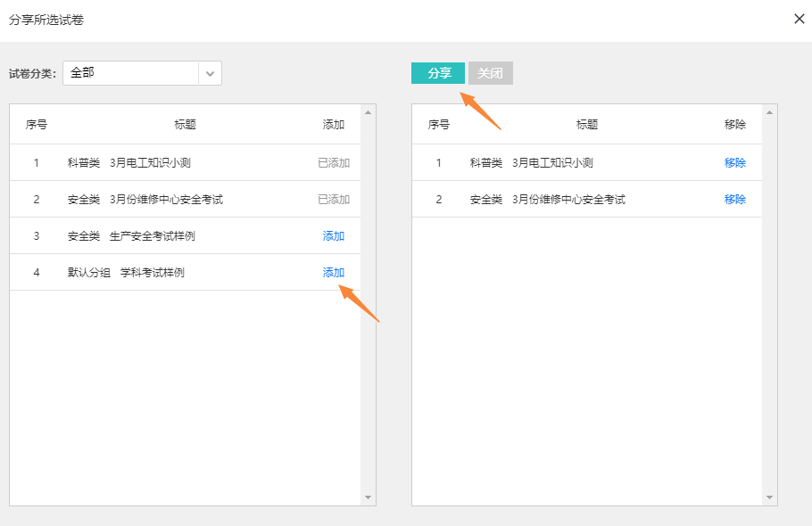The image size is (812, 526).
Task: Click the right list's scroll-down arrow
Action: [x=769, y=497]
